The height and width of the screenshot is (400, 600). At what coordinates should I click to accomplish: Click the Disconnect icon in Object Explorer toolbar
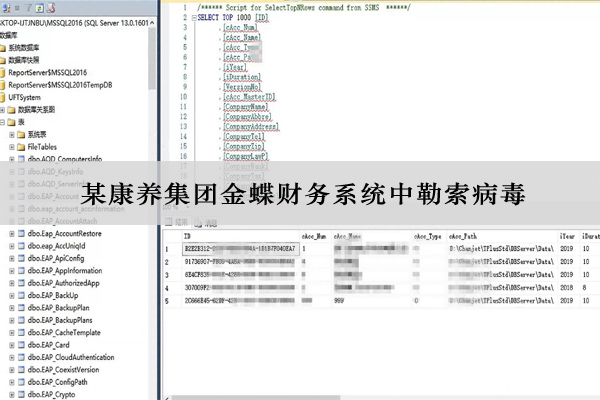[x=7, y=7]
